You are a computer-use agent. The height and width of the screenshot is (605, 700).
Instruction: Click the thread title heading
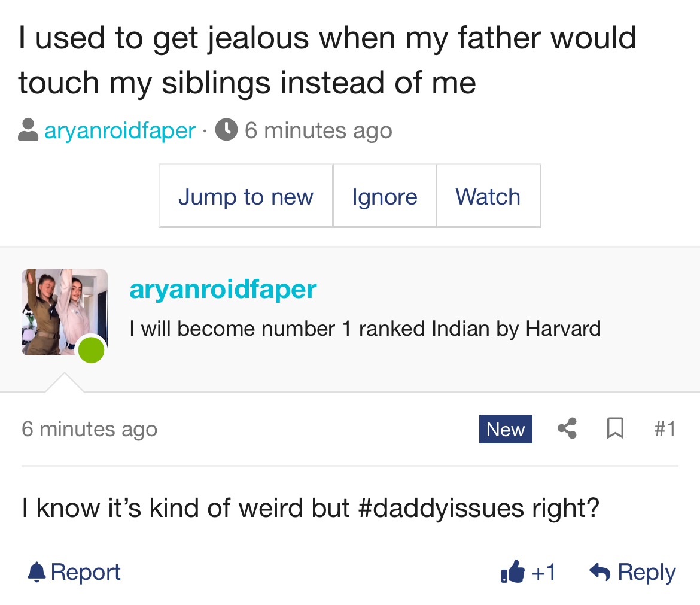[327, 60]
